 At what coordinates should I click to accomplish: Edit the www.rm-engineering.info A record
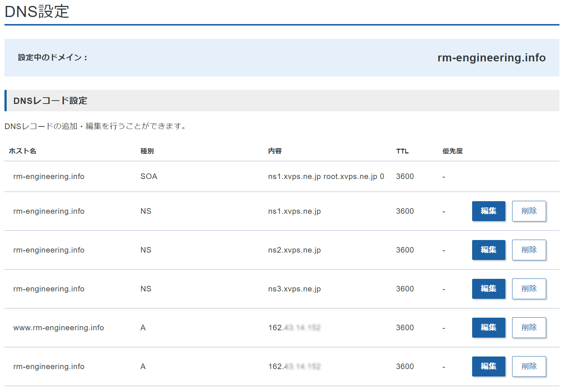(x=488, y=328)
